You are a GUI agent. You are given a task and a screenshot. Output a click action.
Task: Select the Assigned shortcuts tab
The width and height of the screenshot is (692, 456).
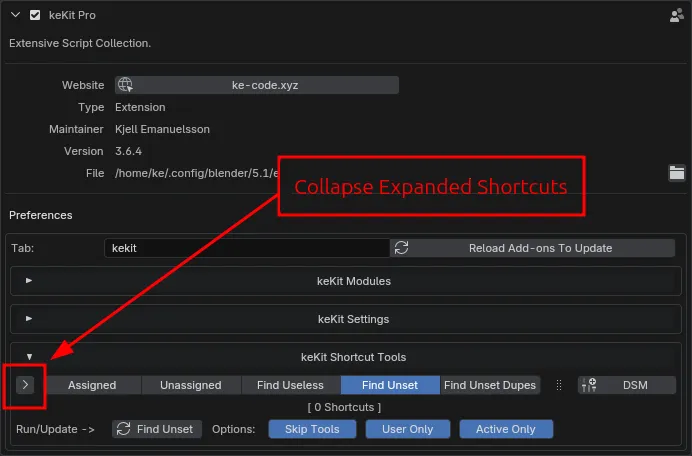(x=92, y=385)
